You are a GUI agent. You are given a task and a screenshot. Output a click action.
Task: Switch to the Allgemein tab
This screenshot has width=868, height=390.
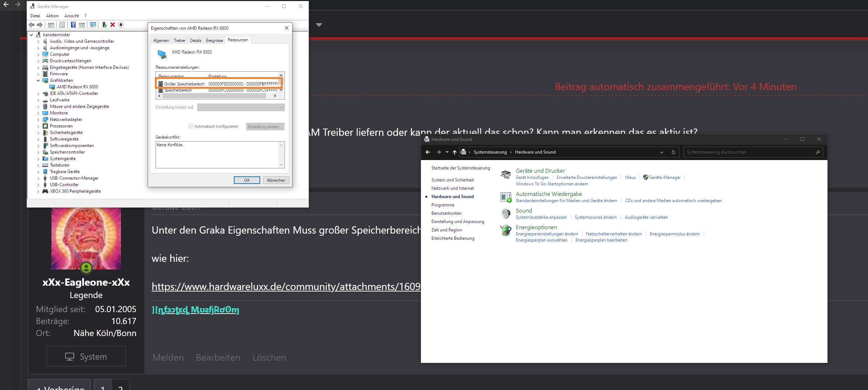click(161, 41)
